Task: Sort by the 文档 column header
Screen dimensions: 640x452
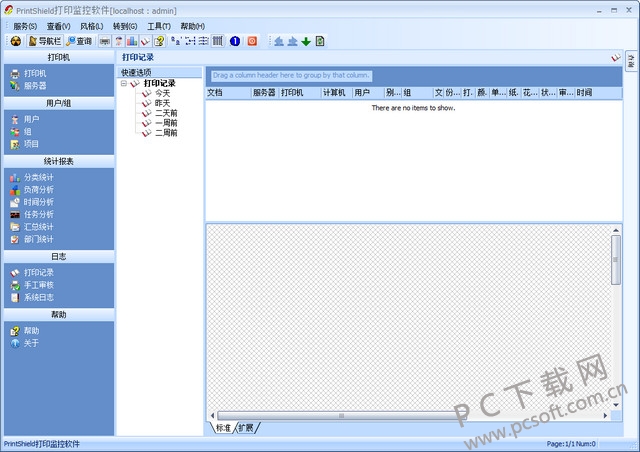Action: point(228,93)
